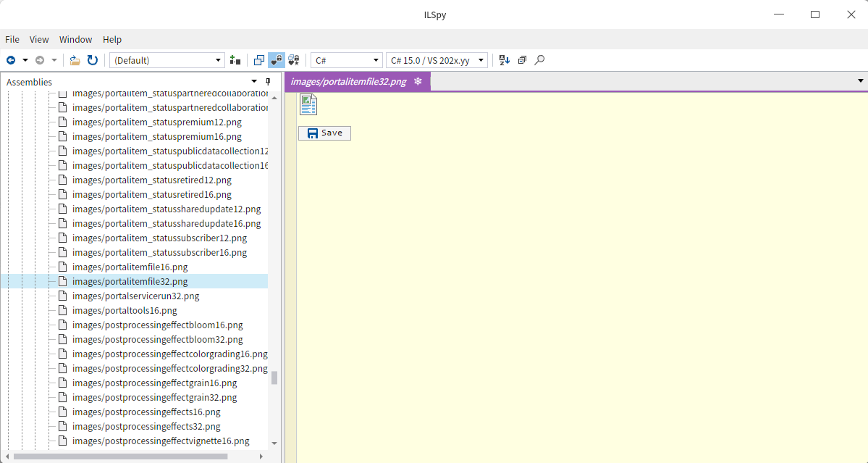
Task: Select images/portalservicerun32.png in the tree
Action: click(x=136, y=296)
